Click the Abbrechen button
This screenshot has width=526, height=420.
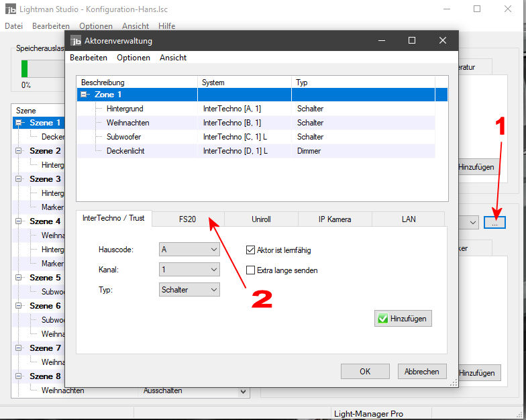(422, 371)
